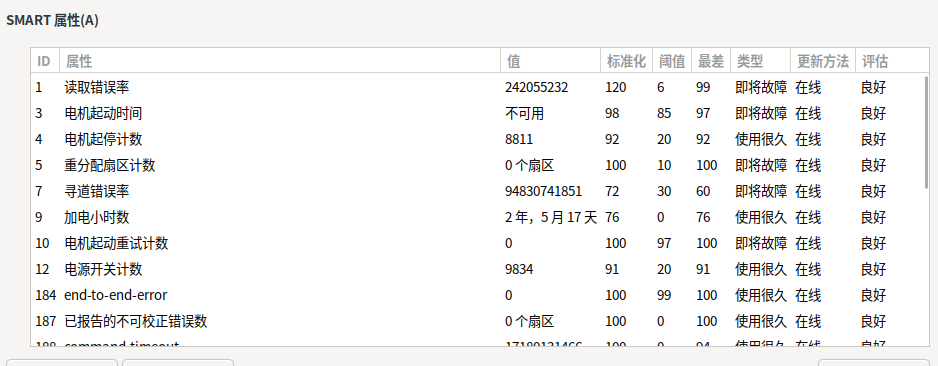Click the 类型 column header
Viewport: 938px width, 366px height.
pyautogui.click(x=760, y=61)
